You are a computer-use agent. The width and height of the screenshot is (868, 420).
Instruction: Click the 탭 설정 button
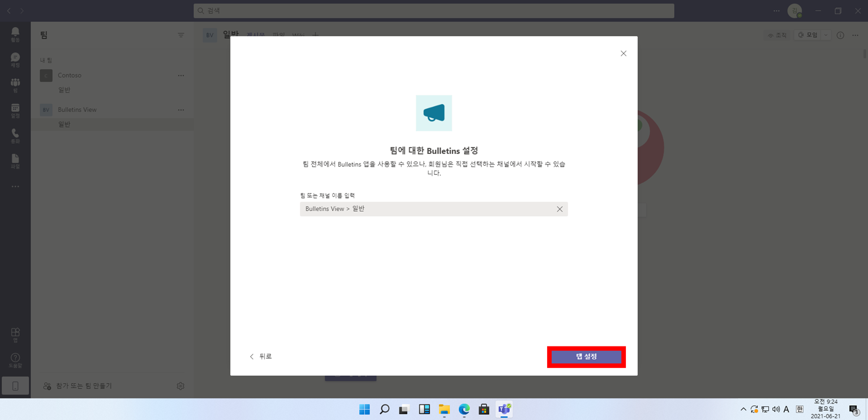[586, 357]
